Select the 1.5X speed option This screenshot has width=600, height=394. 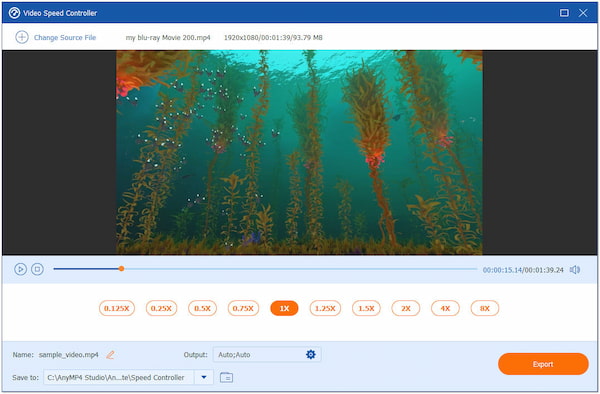[366, 308]
